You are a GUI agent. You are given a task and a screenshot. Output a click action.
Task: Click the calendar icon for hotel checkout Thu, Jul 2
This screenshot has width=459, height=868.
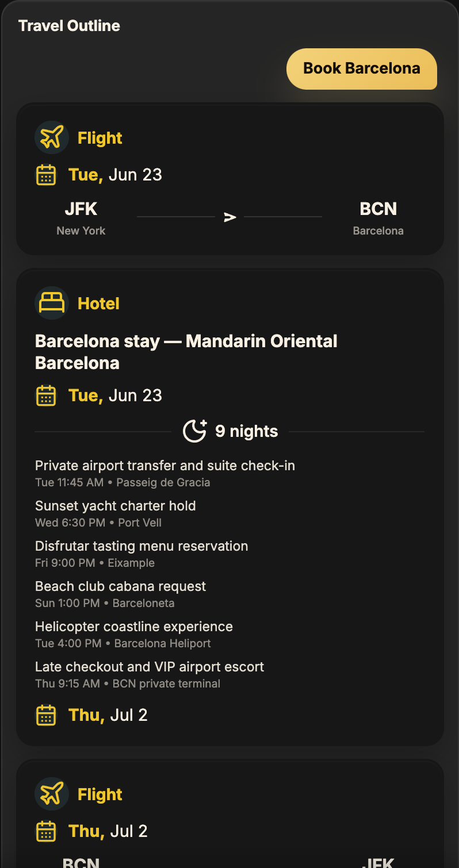pos(46,715)
